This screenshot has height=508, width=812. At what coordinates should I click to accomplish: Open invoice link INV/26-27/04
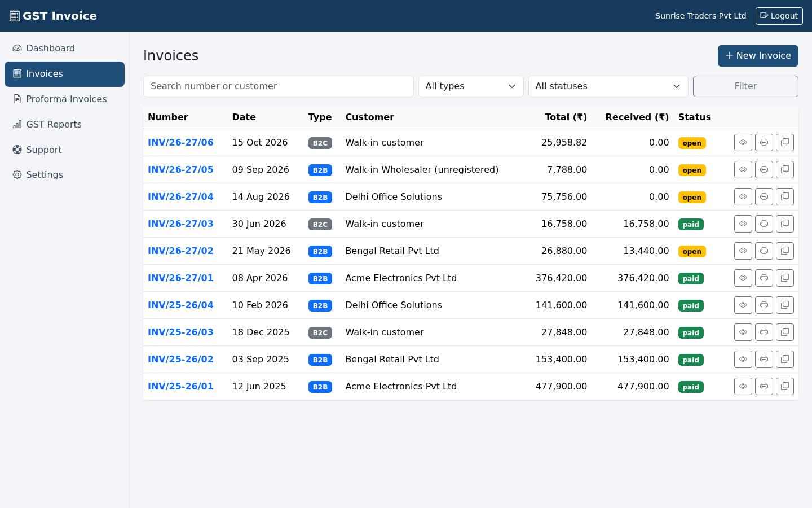(x=180, y=197)
